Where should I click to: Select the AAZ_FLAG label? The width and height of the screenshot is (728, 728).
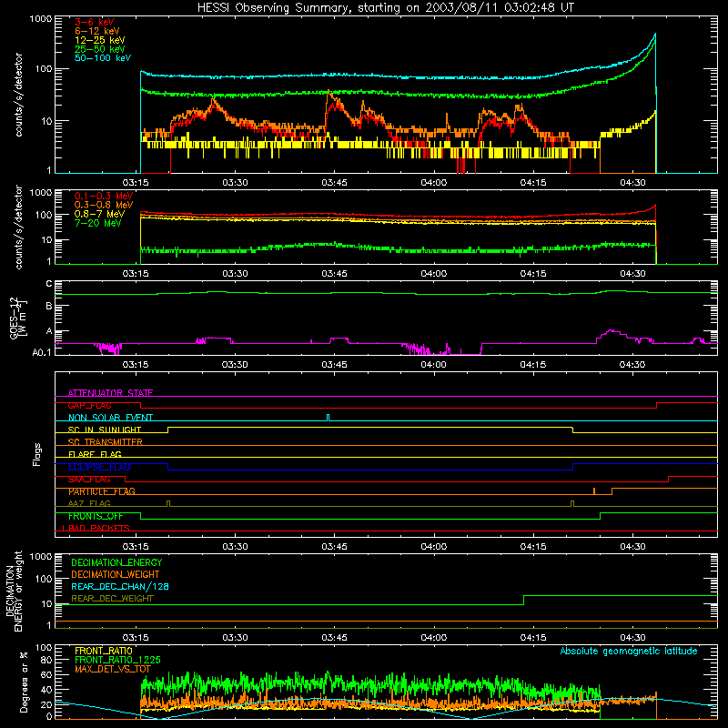[89, 503]
